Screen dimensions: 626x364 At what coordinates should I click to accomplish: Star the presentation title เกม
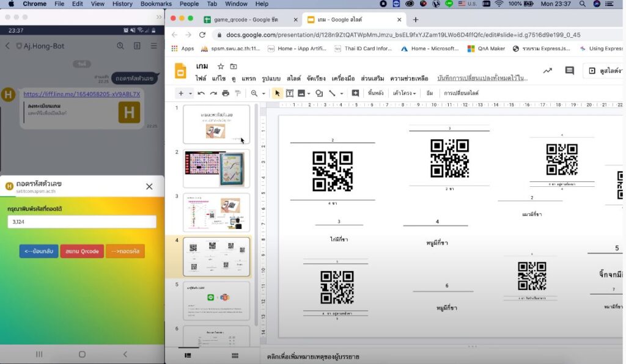tap(220, 67)
